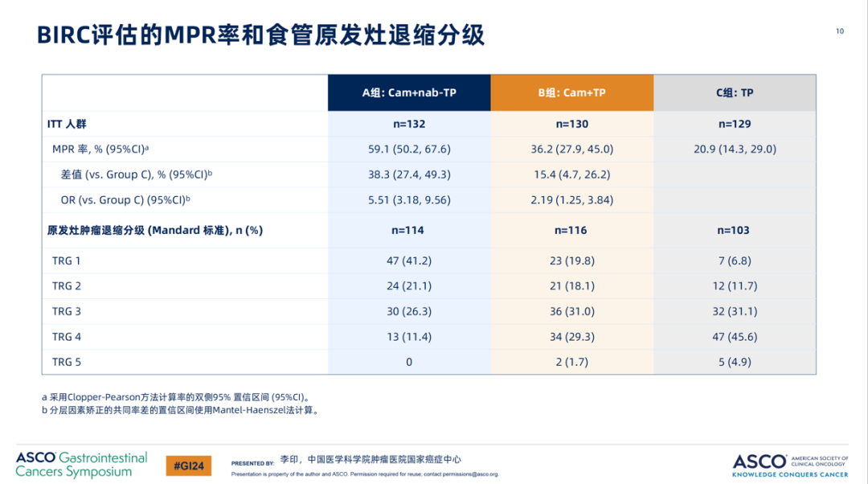Click the value 5 (4.9)
Screen dimensions: 868x484
pyautogui.click(x=735, y=362)
